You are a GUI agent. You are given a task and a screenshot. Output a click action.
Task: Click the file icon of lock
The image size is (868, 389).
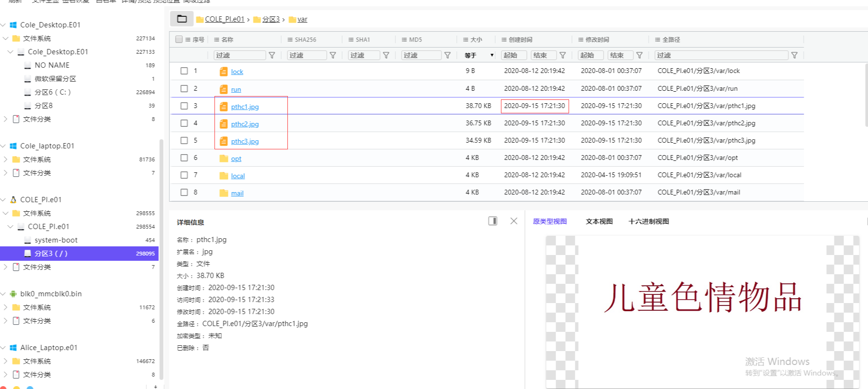click(x=224, y=72)
